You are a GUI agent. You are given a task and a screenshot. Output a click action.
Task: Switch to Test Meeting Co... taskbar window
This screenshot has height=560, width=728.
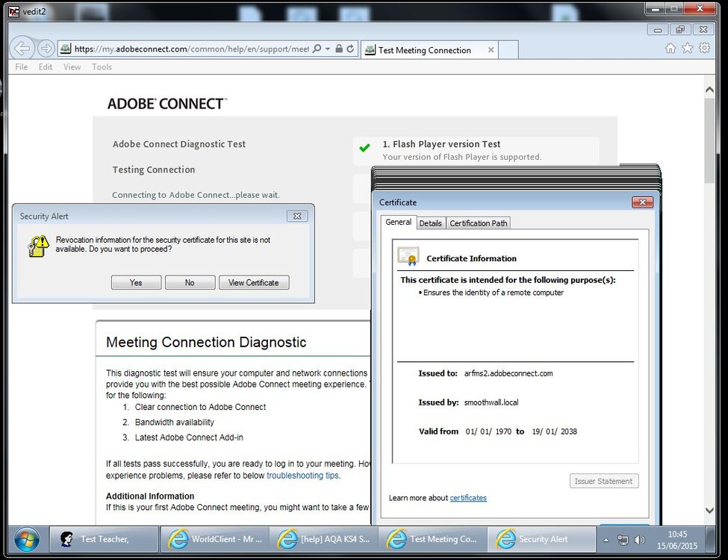[433, 539]
